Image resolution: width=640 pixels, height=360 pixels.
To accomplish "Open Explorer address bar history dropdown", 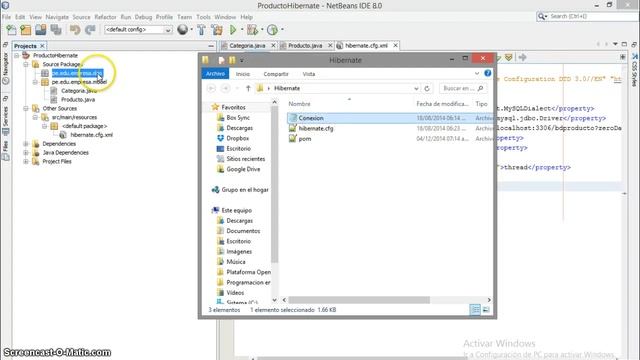I will (416, 89).
